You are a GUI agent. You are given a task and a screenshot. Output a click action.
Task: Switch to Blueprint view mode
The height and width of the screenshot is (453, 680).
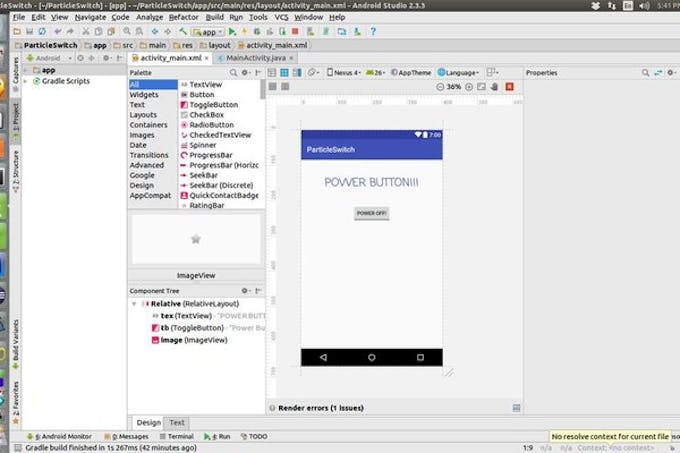[x=284, y=73]
